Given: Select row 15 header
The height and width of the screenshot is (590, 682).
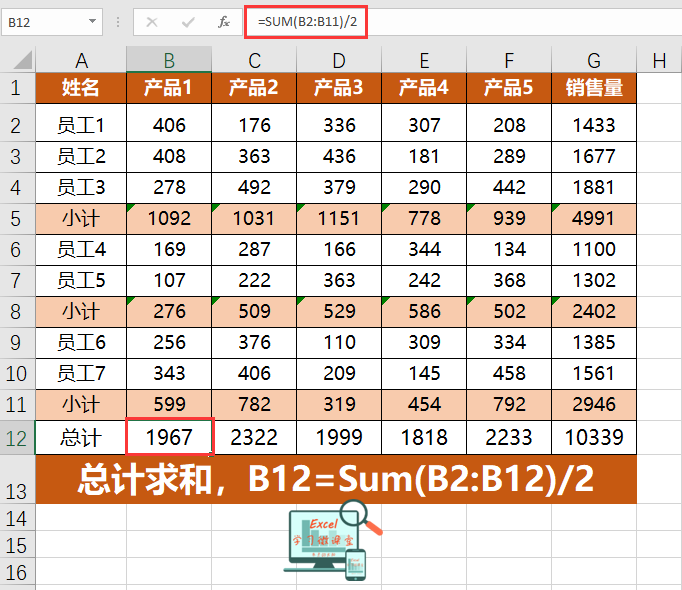Looking at the screenshot, I should coord(17,545).
